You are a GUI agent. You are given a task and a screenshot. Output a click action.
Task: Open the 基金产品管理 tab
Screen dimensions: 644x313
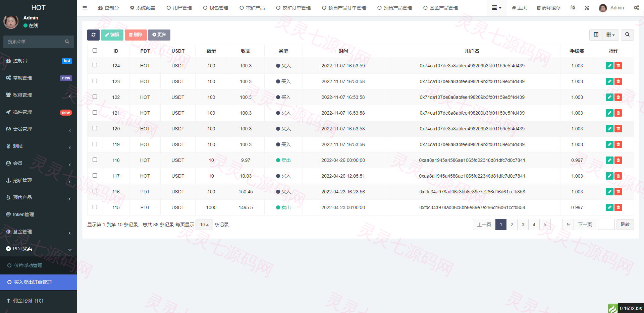[440, 8]
